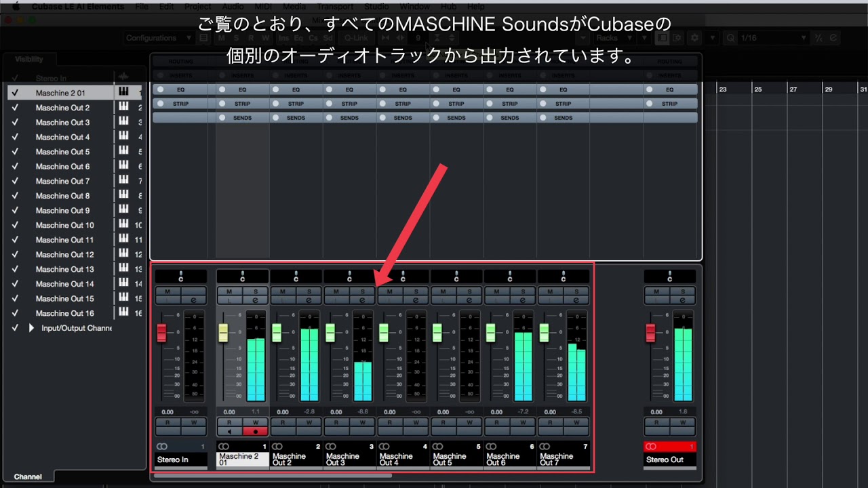Open the File menu

pyautogui.click(x=142, y=6)
